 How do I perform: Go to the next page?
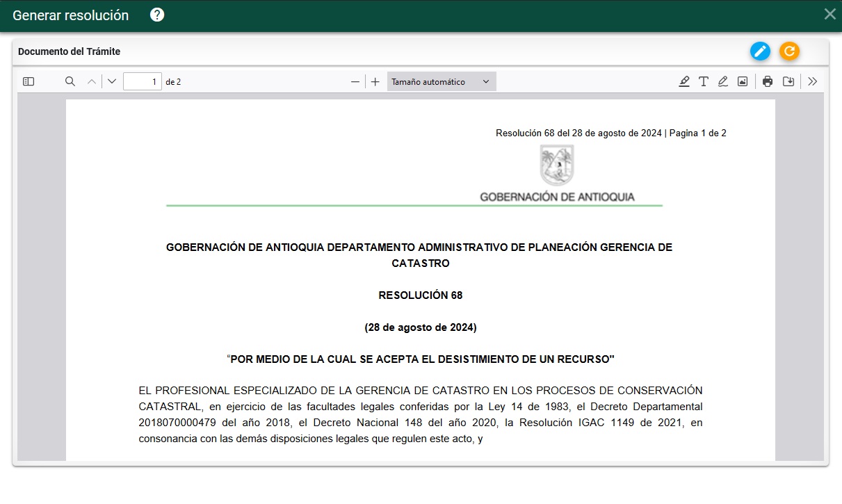[x=112, y=81]
